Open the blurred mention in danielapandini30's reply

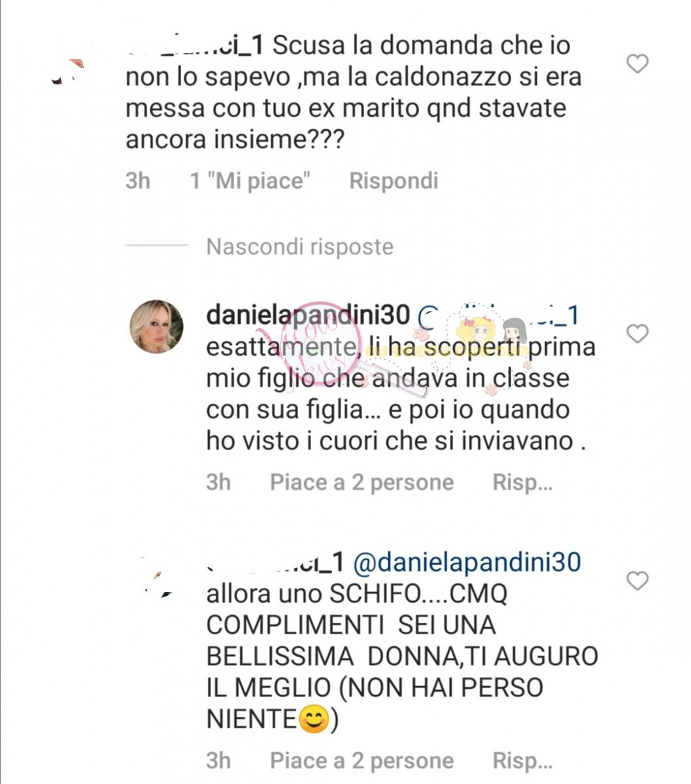[x=498, y=315]
